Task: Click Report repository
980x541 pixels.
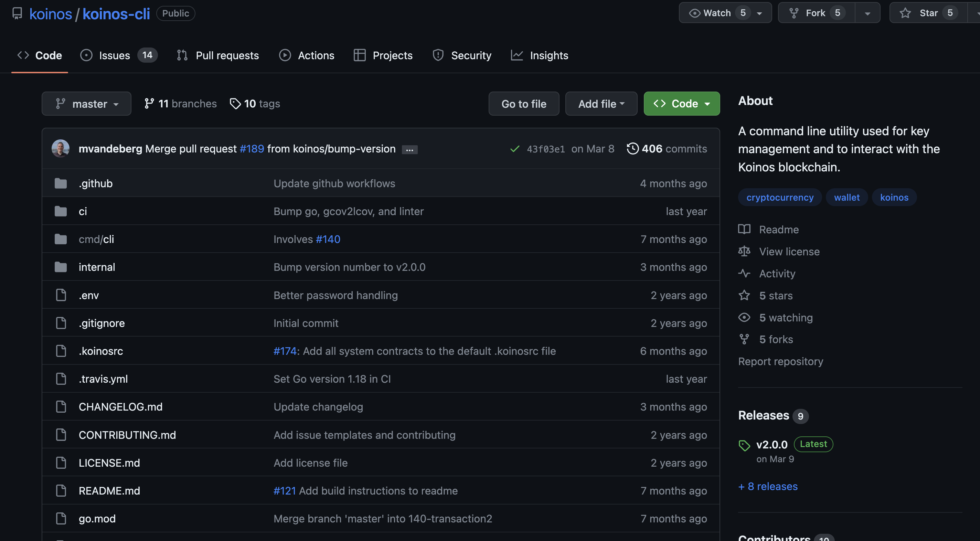Action: (781, 361)
